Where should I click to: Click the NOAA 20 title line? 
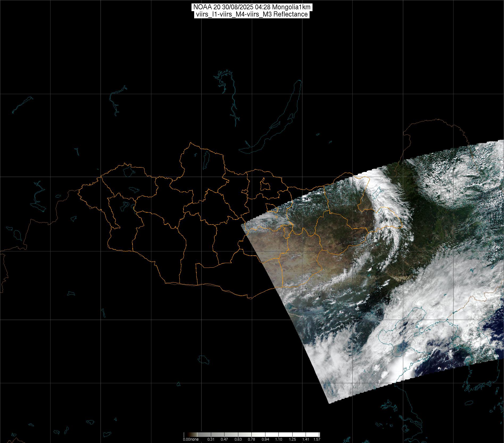click(252, 7)
